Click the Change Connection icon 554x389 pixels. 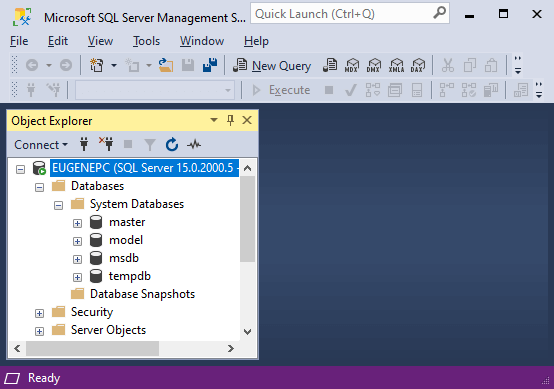[x=53, y=90]
